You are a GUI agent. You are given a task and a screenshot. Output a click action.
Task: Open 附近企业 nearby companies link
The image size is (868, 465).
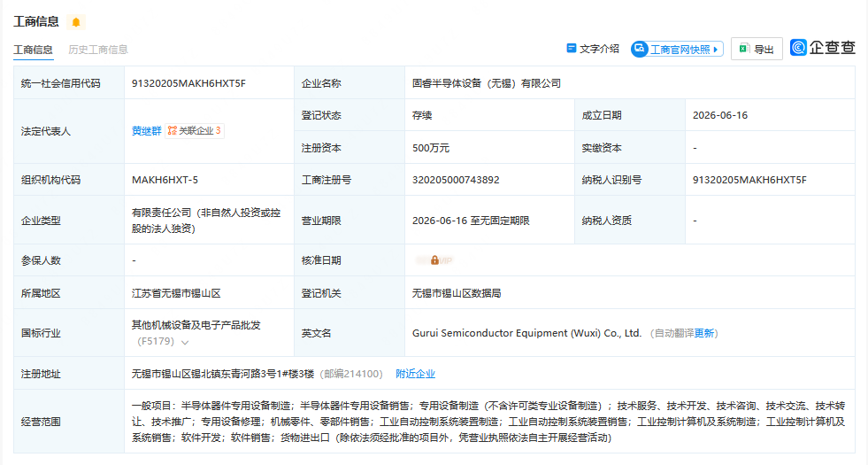pyautogui.click(x=415, y=374)
